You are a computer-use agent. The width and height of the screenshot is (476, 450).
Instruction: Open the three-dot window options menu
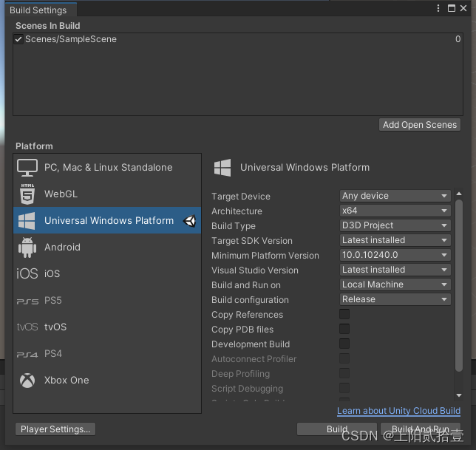438,8
